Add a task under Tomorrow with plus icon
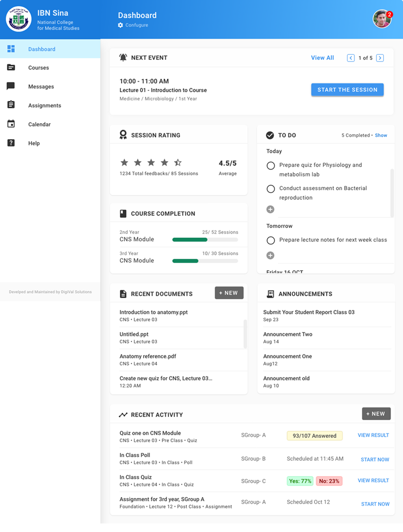The height and width of the screenshot is (532, 403). (x=270, y=255)
